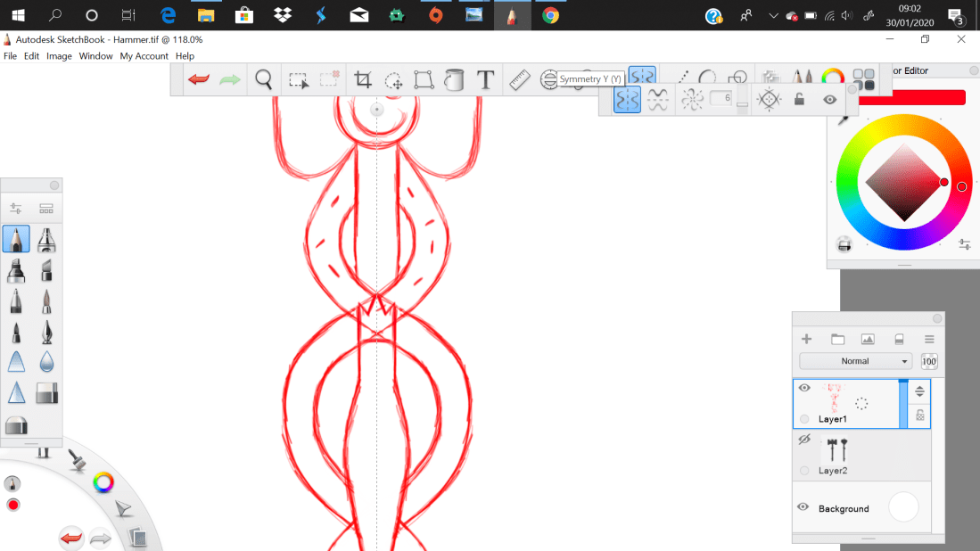The image size is (980, 551).
Task: Toggle the symmetry lock button
Action: [x=799, y=99]
